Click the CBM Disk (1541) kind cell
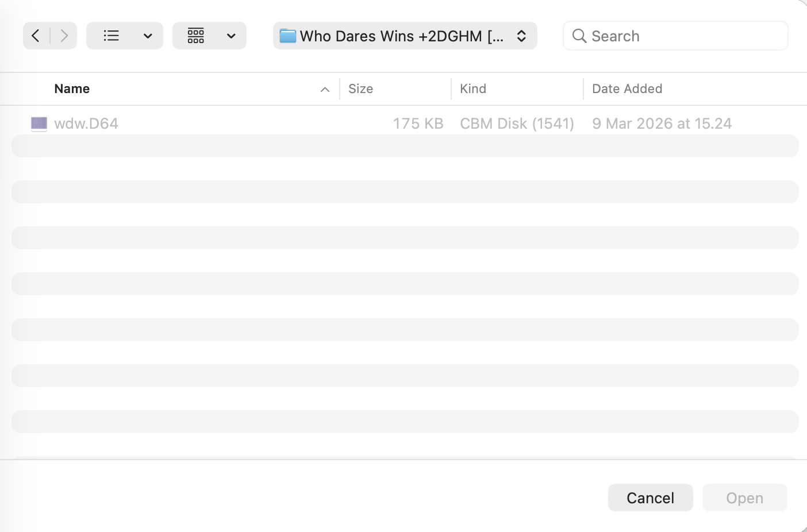This screenshot has height=532, width=807. click(517, 124)
